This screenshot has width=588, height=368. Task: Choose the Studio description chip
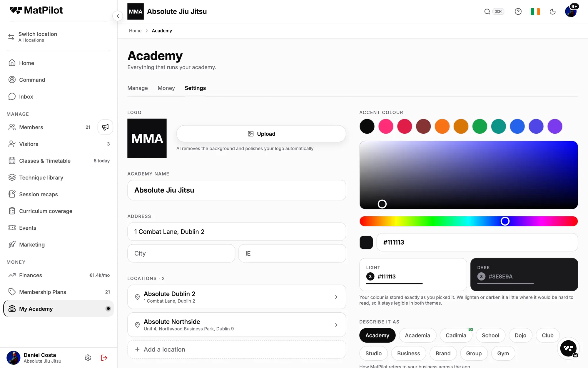373,353
